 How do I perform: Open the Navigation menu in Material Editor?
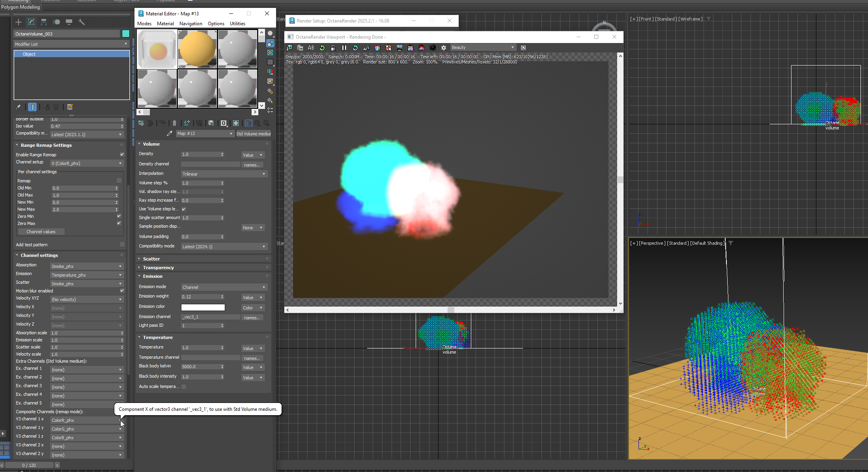click(190, 24)
